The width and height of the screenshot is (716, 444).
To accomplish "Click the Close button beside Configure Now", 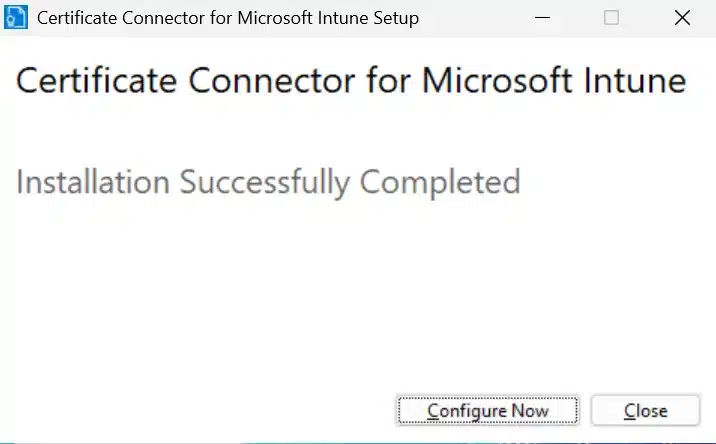I will click(x=645, y=410).
